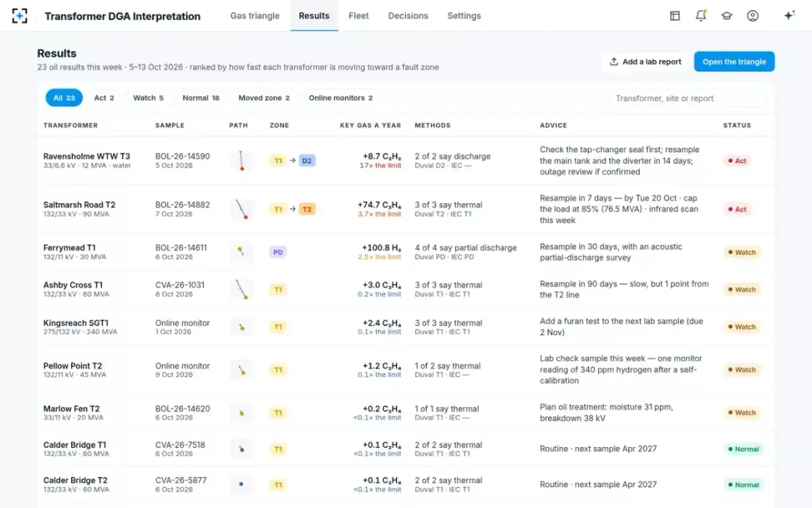Click the Key Gas a Year column header

point(370,125)
